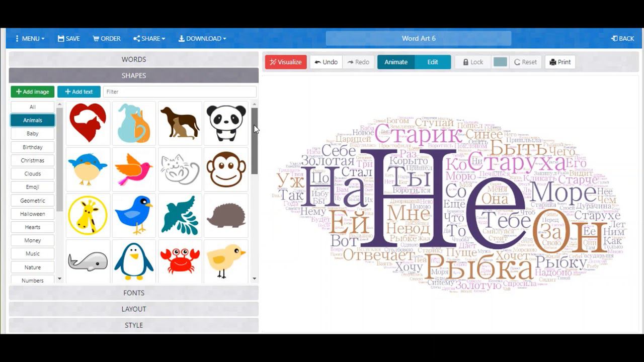Switch to Edit mode
This screenshot has height=362, width=644.
pyautogui.click(x=433, y=62)
